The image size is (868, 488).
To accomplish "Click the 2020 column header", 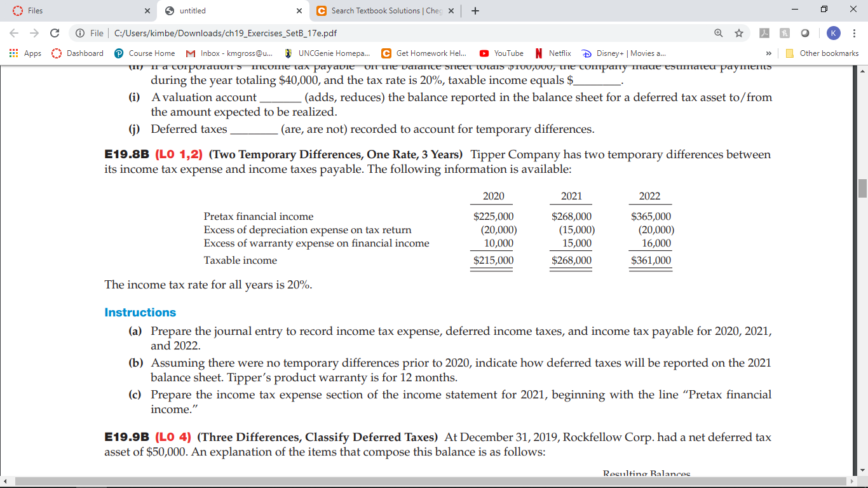I will point(494,196).
